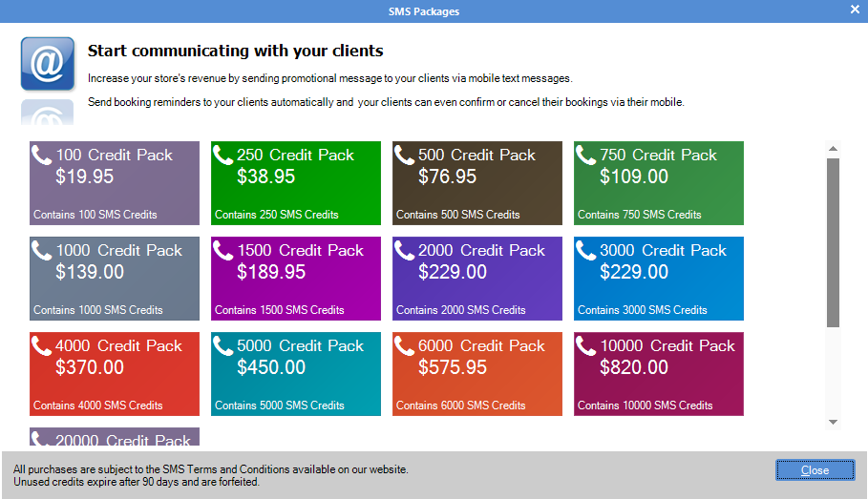
Task: Click the phone icon on 100 Credit Pack
Action: pos(42,155)
